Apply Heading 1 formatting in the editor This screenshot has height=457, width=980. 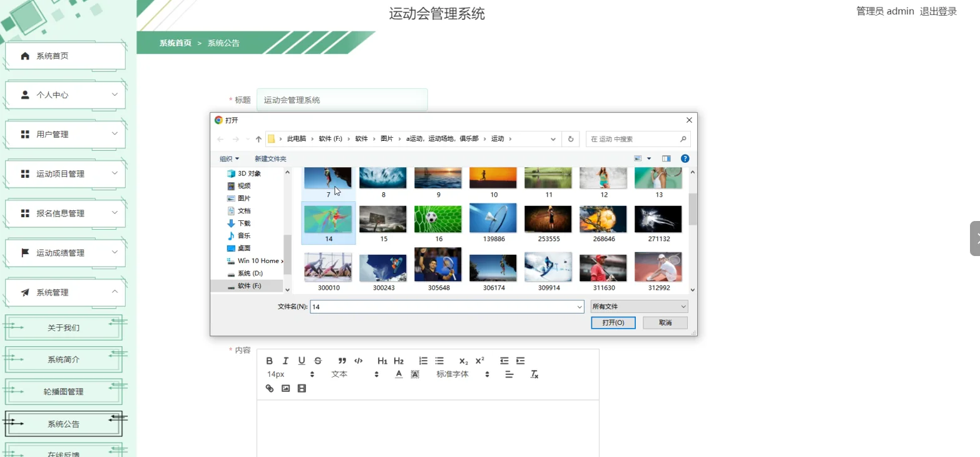click(x=382, y=361)
